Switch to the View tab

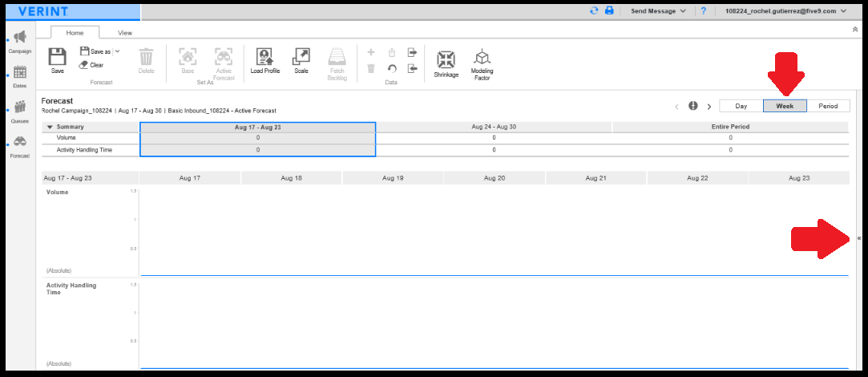(x=125, y=33)
